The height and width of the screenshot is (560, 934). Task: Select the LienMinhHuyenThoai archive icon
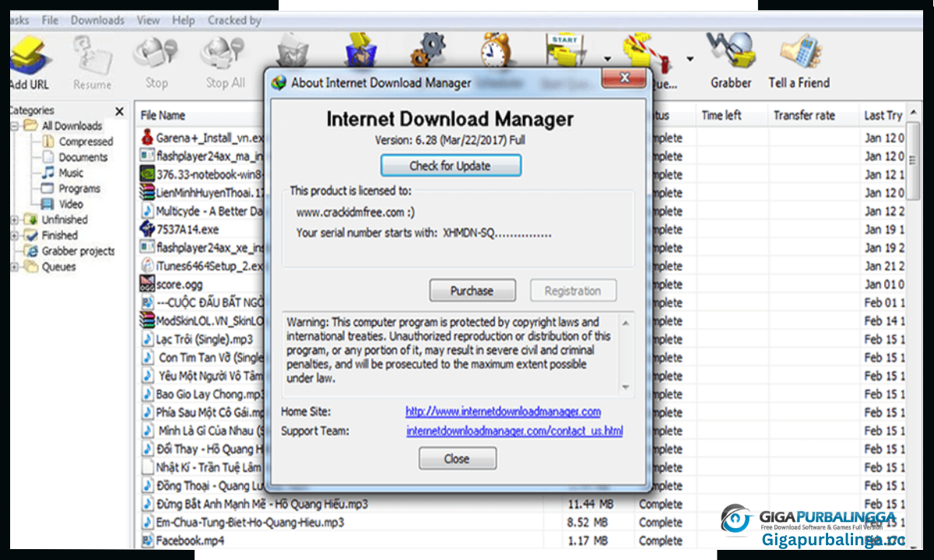tap(147, 192)
